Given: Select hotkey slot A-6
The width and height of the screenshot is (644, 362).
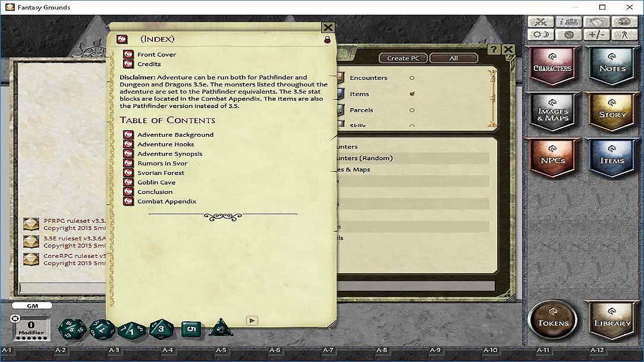Looking at the screenshot, I should click(x=275, y=350).
